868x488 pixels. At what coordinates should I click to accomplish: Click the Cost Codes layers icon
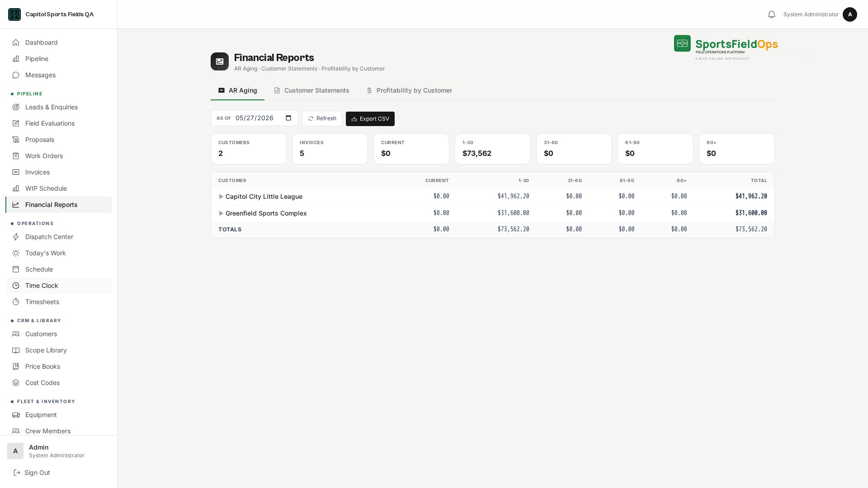pos(16,383)
